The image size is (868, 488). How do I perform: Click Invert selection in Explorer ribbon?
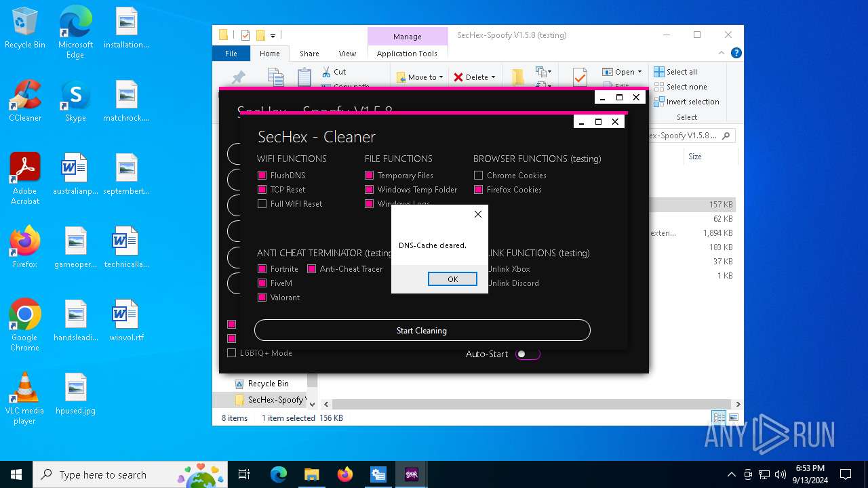[686, 102]
